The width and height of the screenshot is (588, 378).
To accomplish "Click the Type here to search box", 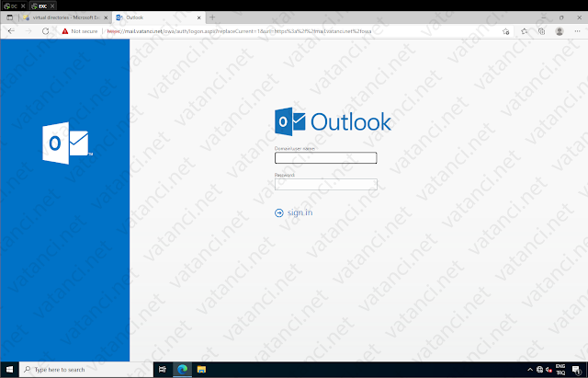I will (86, 370).
